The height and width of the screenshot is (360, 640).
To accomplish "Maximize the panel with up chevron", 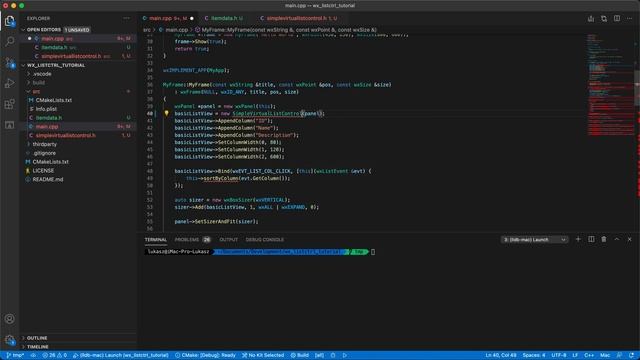I will 617,239.
